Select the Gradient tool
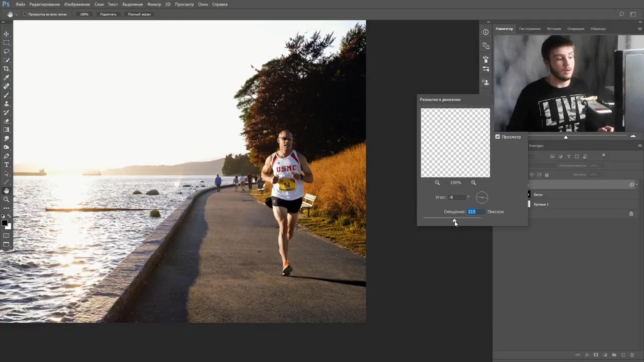644x362 pixels. click(x=7, y=130)
